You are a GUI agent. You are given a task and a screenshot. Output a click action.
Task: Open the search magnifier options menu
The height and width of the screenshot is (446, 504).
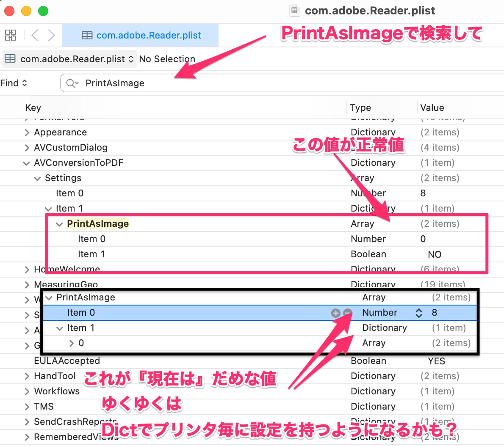click(72, 83)
